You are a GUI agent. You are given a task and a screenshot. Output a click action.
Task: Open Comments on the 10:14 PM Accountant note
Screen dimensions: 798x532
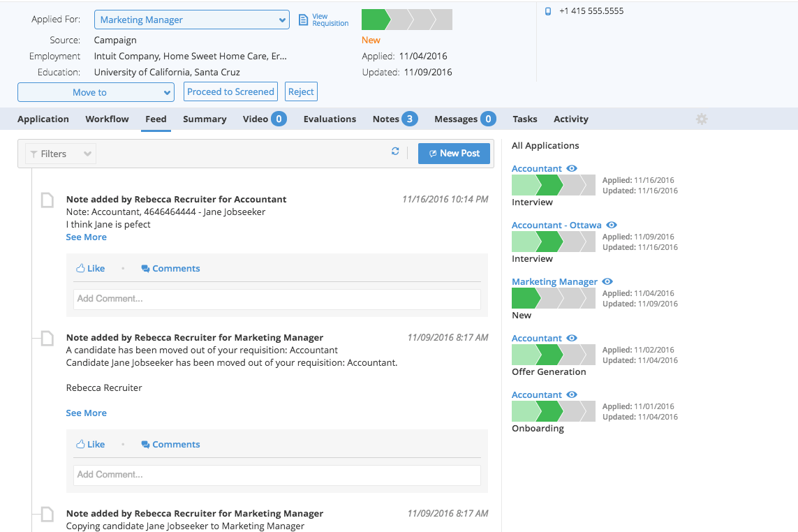170,268
